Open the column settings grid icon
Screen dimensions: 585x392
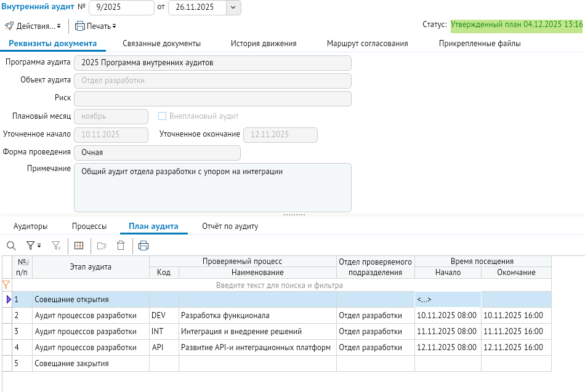tap(79, 246)
